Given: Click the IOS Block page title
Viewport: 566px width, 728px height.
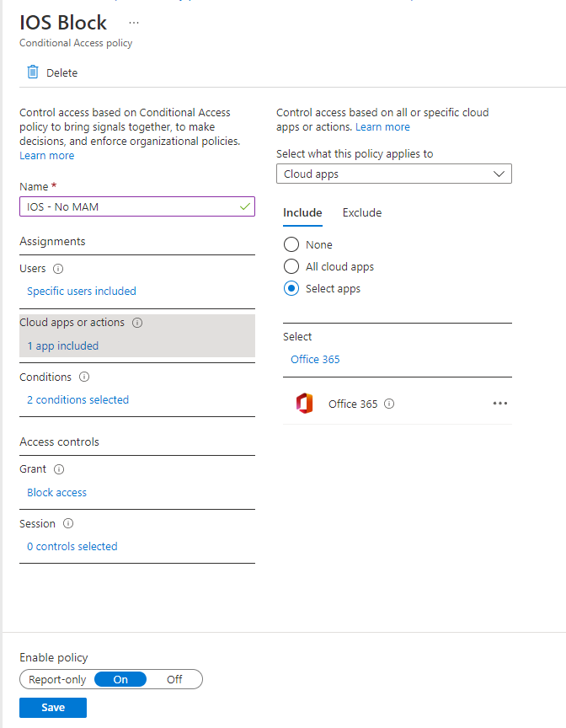Looking at the screenshot, I should point(63,22).
